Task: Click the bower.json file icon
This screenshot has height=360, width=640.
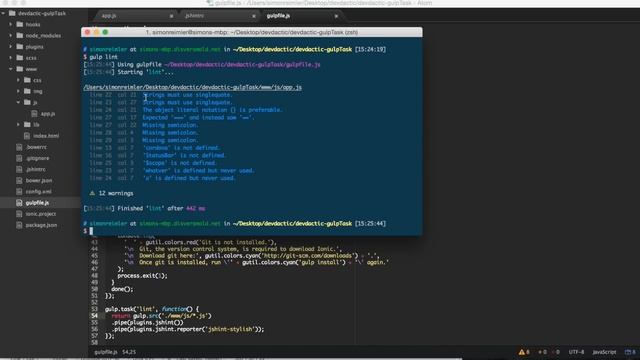Action: pyautogui.click(x=19, y=180)
